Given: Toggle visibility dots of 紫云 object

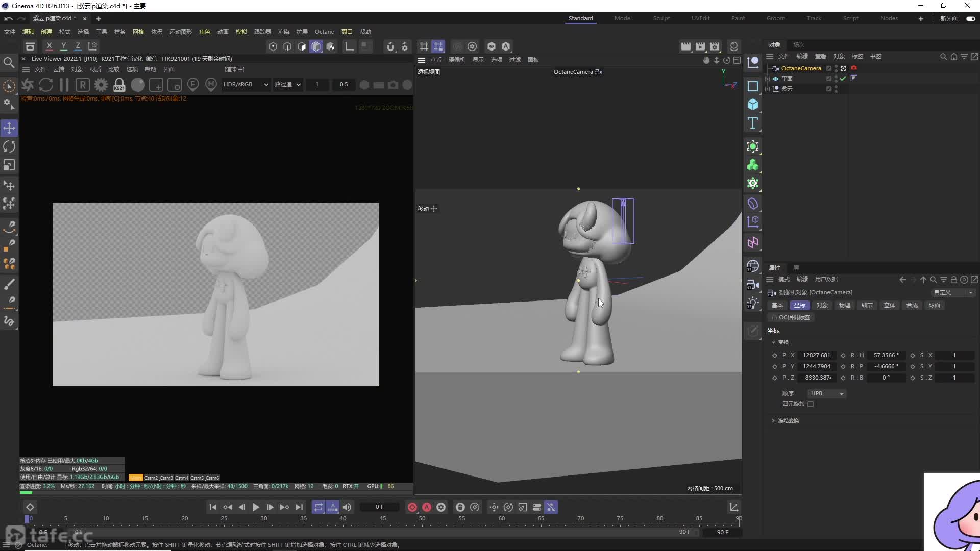Looking at the screenshot, I should click(836, 89).
